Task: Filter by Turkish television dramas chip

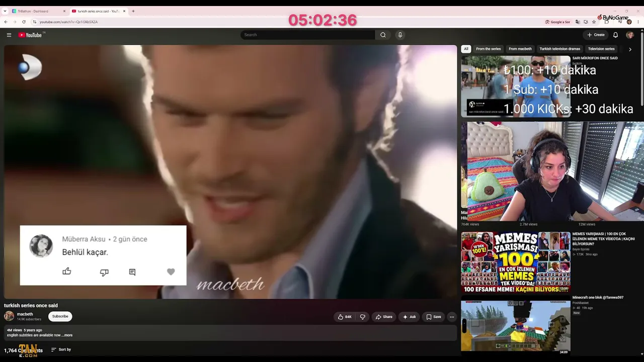Action: (x=560, y=49)
